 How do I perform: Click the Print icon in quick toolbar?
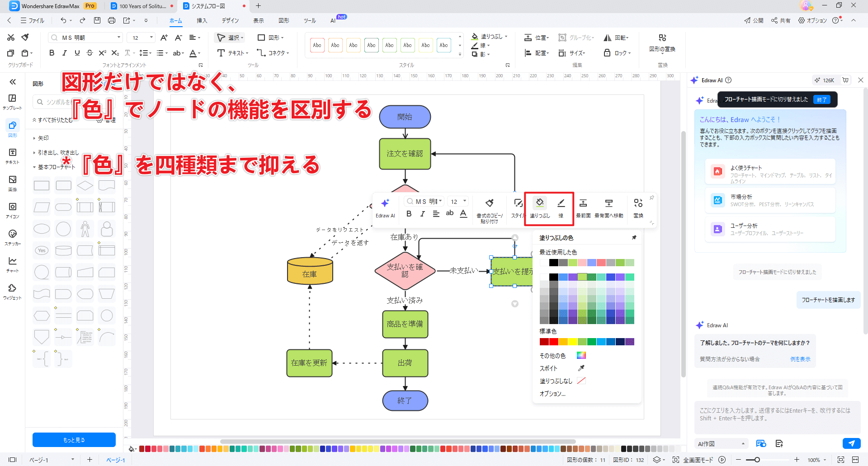coord(112,20)
